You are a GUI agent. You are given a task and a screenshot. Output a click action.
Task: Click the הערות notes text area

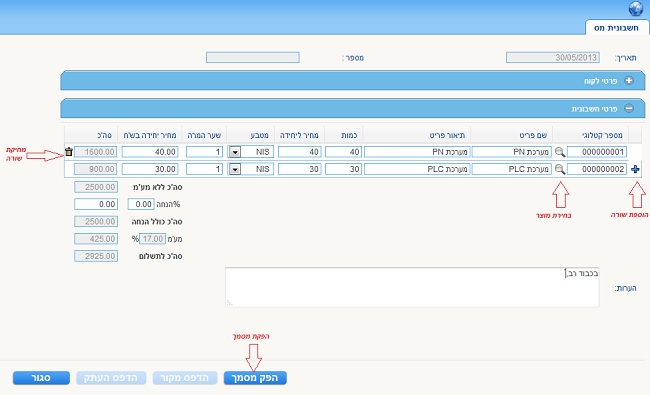[x=412, y=287]
